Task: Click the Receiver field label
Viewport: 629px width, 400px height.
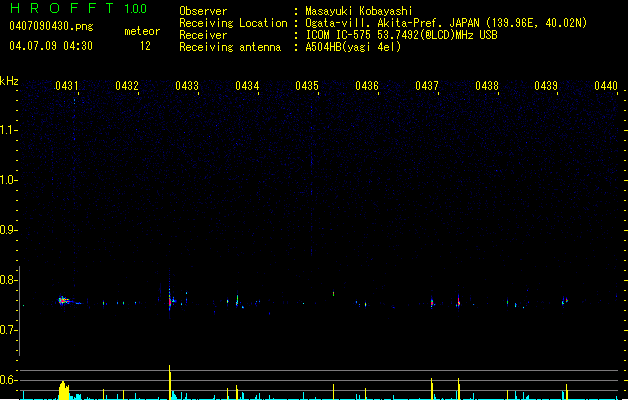Action: tap(203, 35)
